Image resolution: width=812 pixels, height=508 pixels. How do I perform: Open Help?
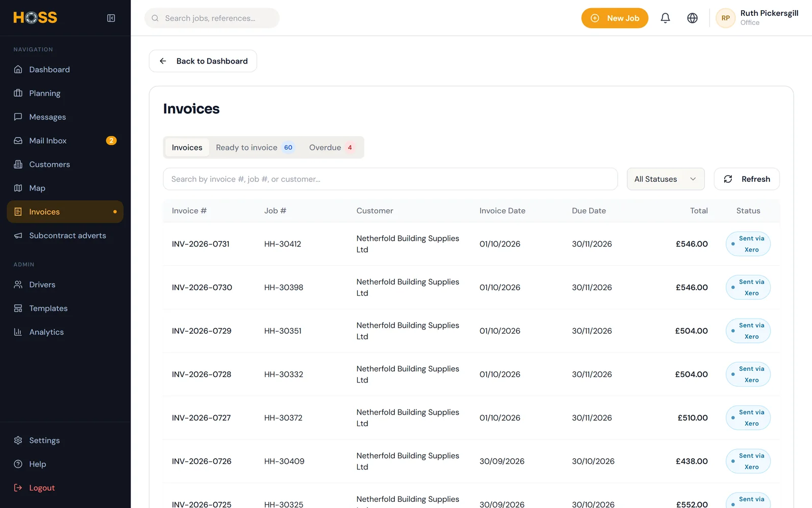pyautogui.click(x=65, y=464)
